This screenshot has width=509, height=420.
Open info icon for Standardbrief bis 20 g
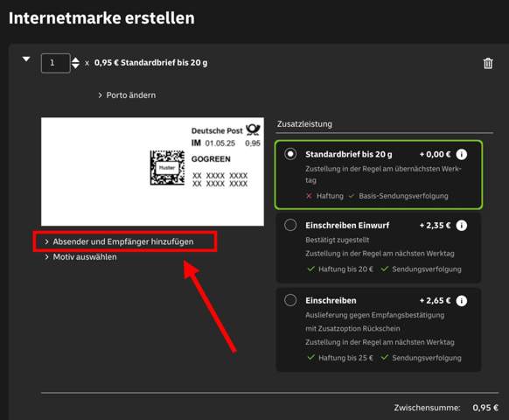(x=461, y=154)
